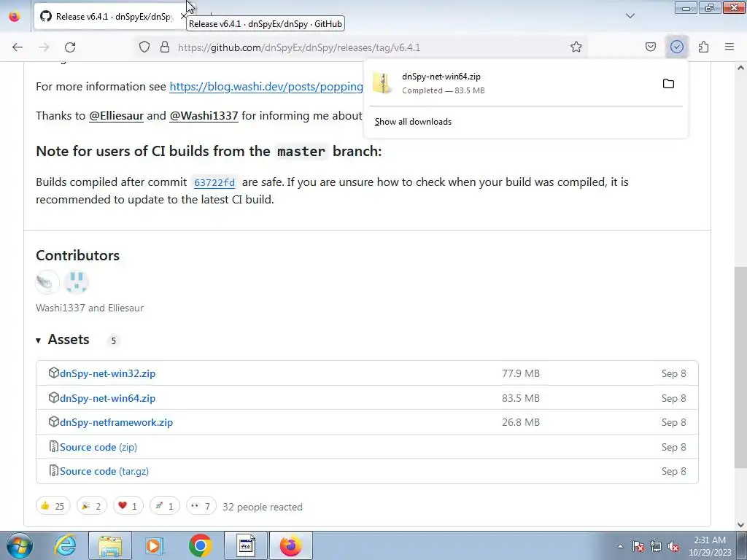Click the scrollbar down arrow
Image resolution: width=747 pixels, height=560 pixels.
click(740, 525)
